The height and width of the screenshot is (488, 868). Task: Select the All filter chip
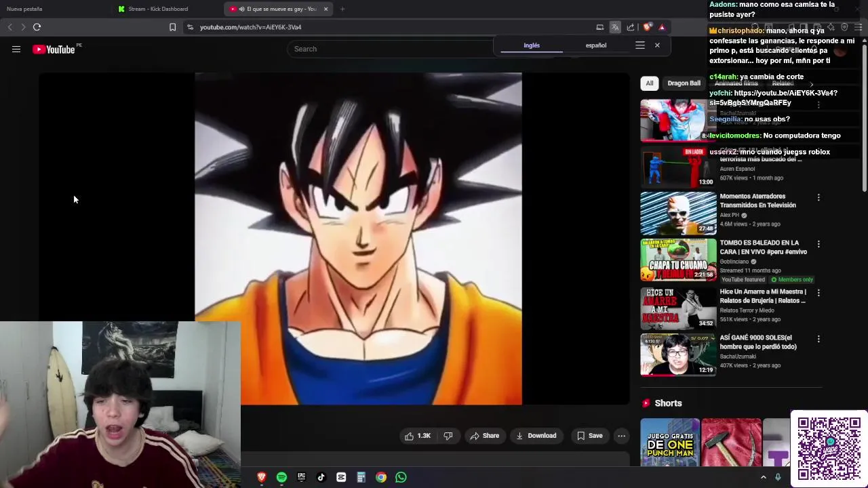point(650,83)
